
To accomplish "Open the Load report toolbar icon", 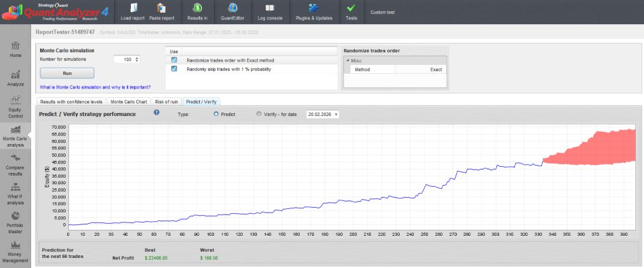I will pyautogui.click(x=133, y=8).
